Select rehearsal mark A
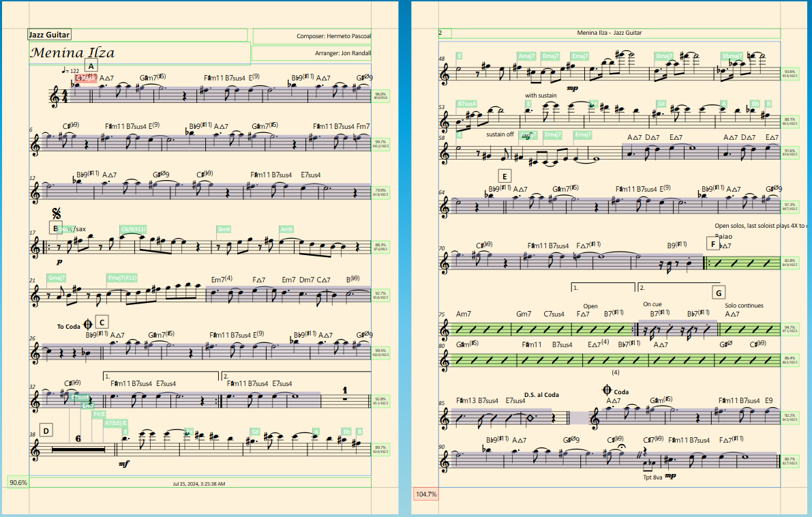The width and height of the screenshot is (812, 517). tap(91, 66)
